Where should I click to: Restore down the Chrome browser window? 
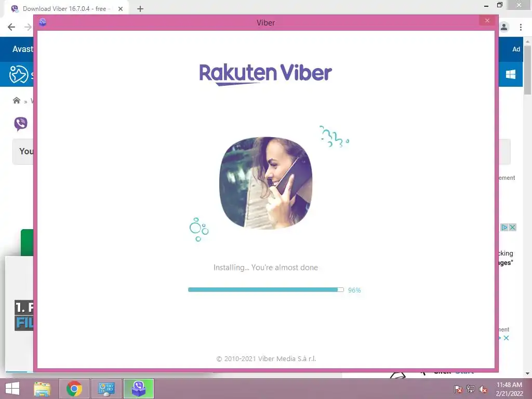(500, 5)
